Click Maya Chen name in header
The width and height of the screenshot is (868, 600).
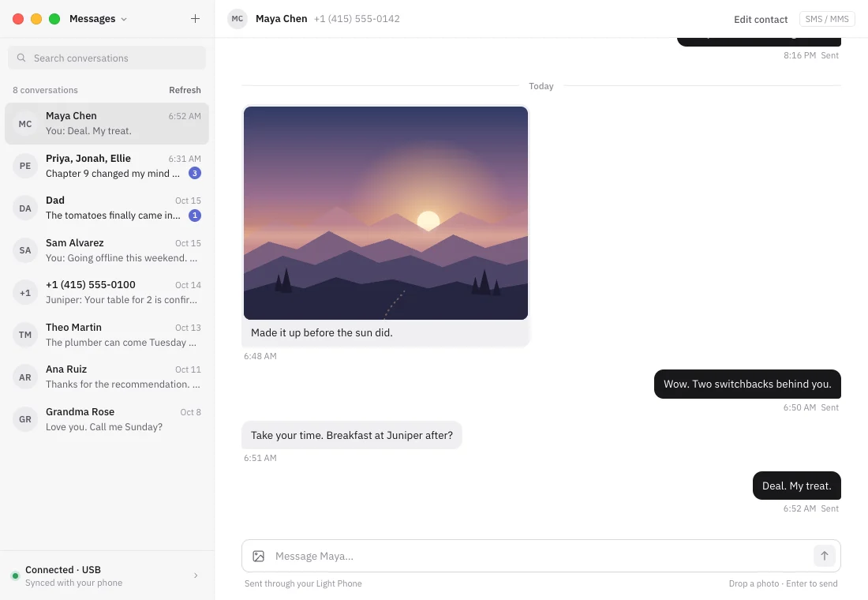[x=281, y=19]
